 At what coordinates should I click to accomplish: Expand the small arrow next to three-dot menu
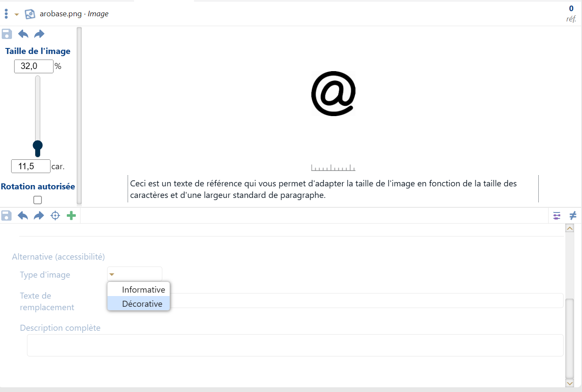(x=17, y=15)
